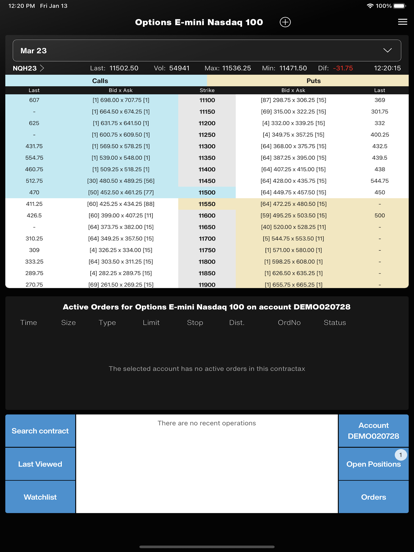
Task: Select the highlighted strike 11500
Action: coord(207,193)
